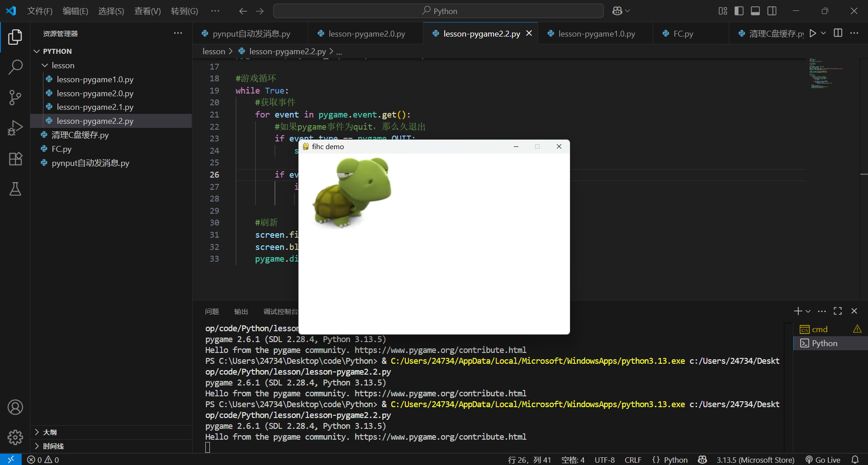This screenshot has width=868, height=465.
Task: Open Copilot dropdown arrow in title bar
Action: [627, 11]
